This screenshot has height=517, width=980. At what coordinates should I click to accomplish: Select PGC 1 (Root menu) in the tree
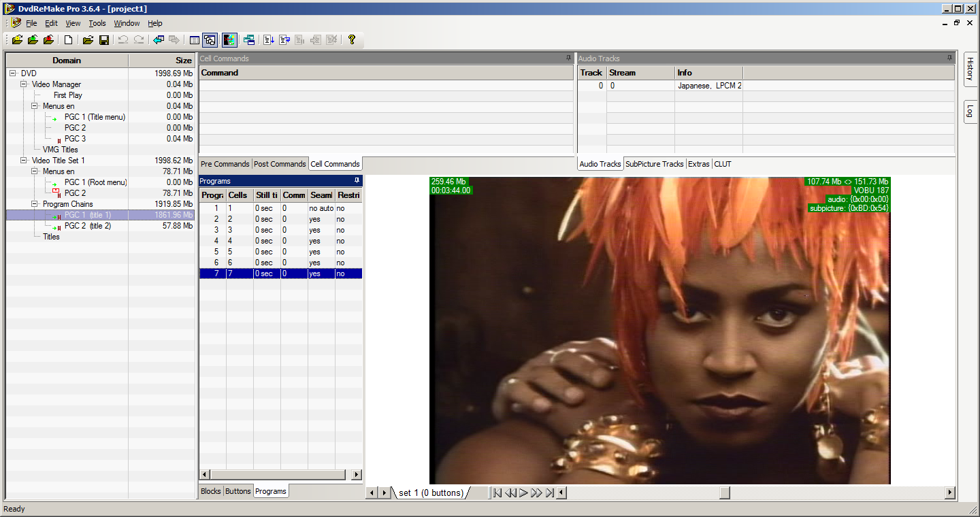click(96, 182)
